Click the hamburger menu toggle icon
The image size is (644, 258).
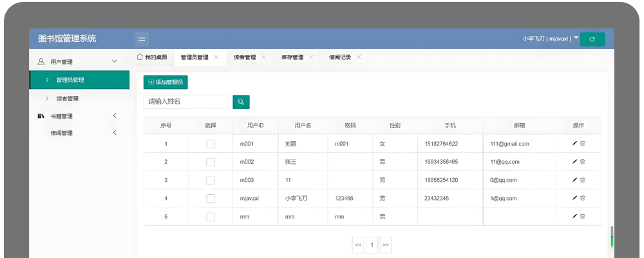(x=142, y=39)
